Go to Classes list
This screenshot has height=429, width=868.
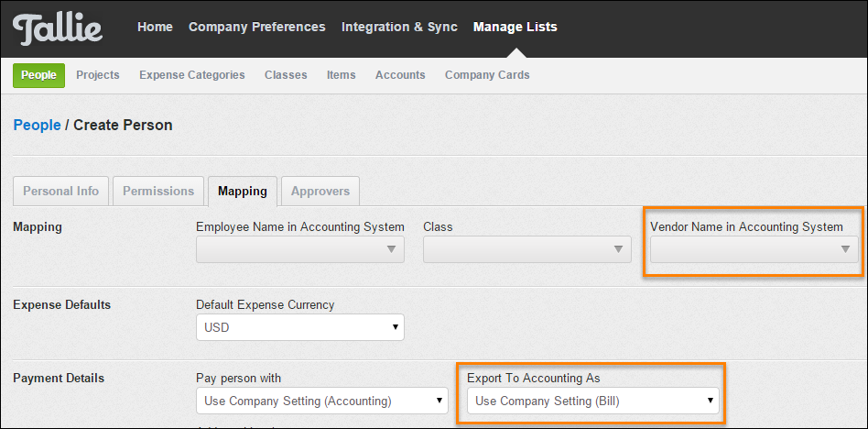coord(286,75)
